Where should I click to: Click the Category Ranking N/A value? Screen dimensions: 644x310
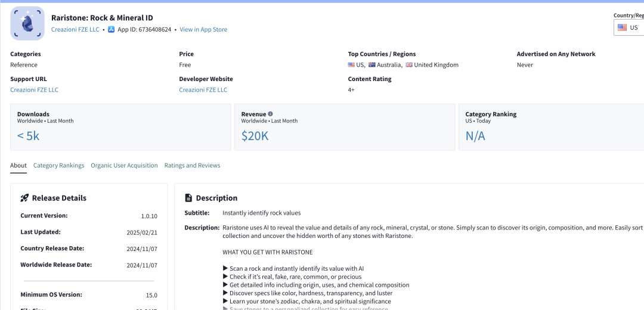[x=475, y=136]
